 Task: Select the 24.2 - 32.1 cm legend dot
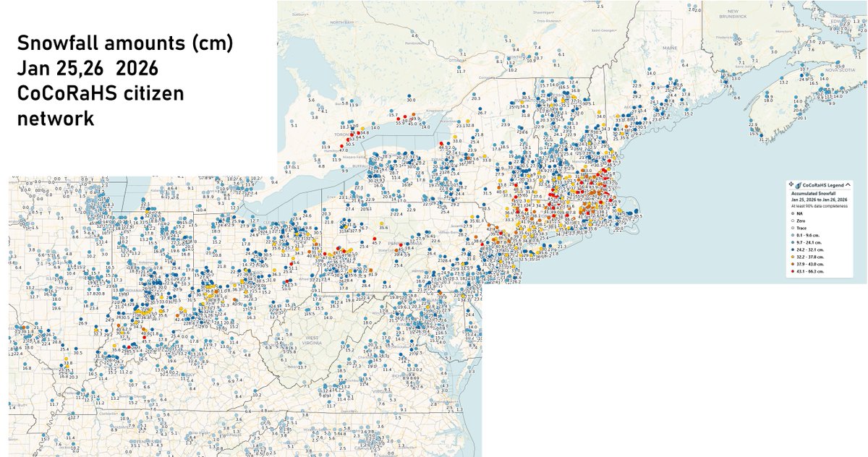click(x=793, y=249)
